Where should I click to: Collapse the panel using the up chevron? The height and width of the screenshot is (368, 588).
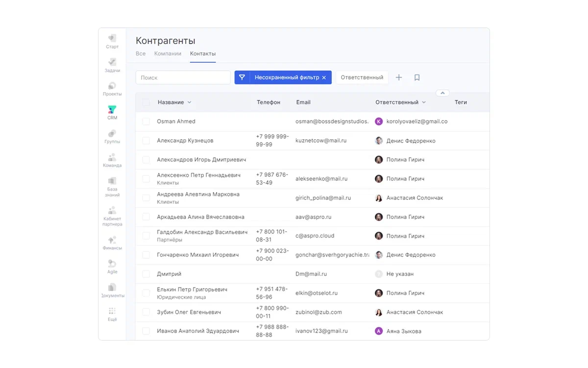click(442, 93)
